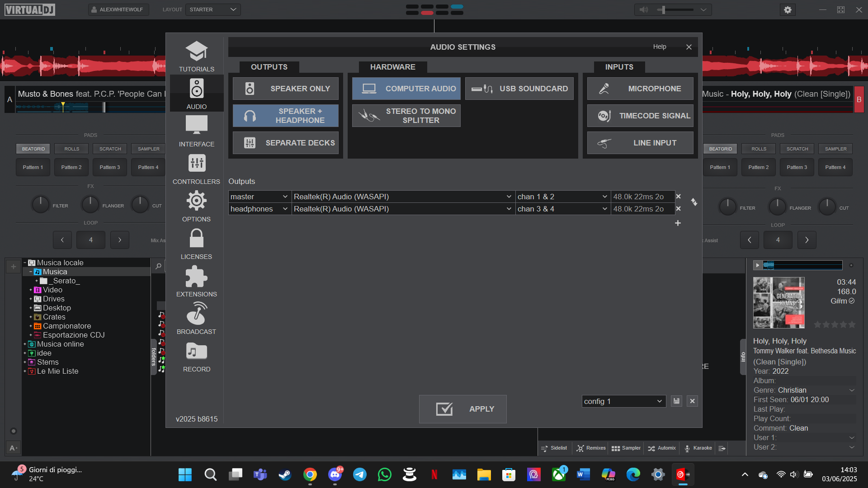
Task: Open the Controllers settings section
Action: [196, 169]
